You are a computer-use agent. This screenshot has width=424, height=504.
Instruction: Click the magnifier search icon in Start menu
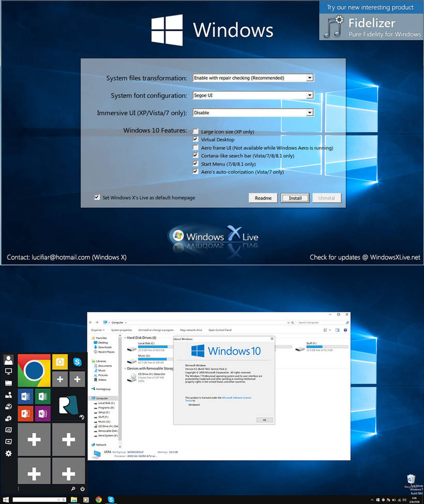pos(73,489)
